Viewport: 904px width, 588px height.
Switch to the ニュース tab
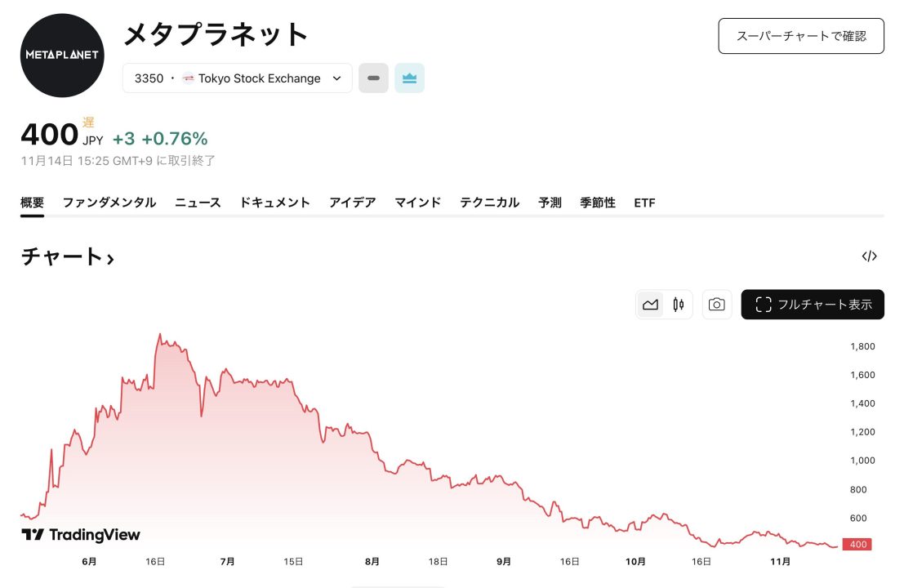click(x=198, y=203)
